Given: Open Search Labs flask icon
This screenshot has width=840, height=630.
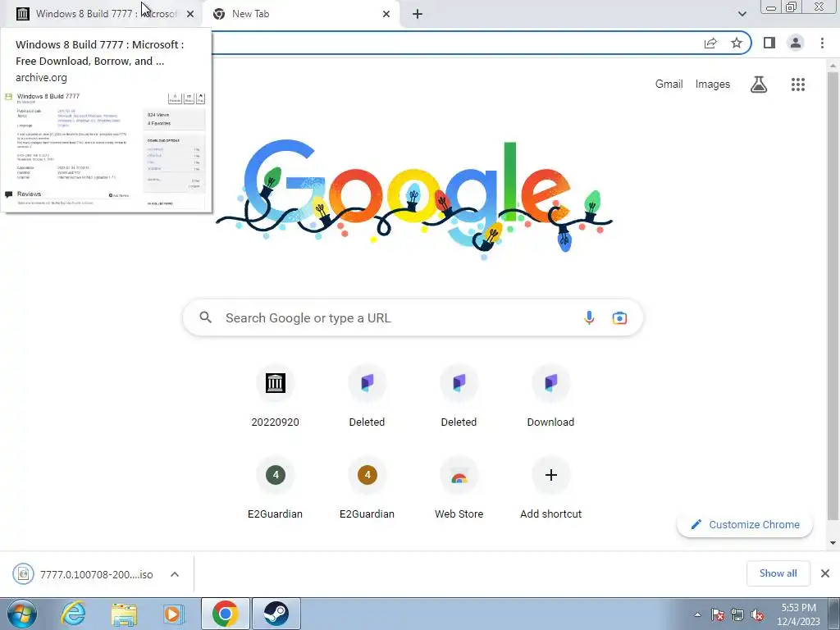Looking at the screenshot, I should point(759,84).
